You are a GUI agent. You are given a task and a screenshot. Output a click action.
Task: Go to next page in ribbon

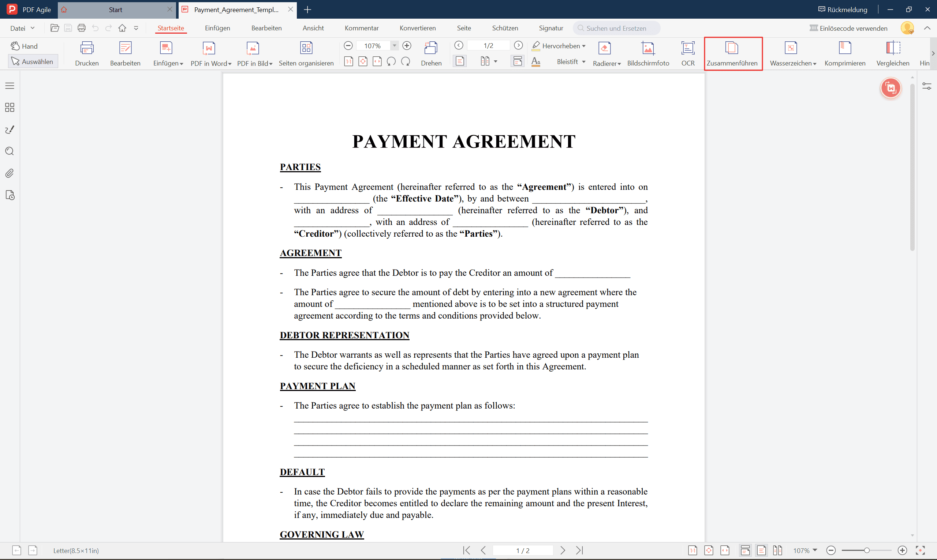pyautogui.click(x=518, y=45)
